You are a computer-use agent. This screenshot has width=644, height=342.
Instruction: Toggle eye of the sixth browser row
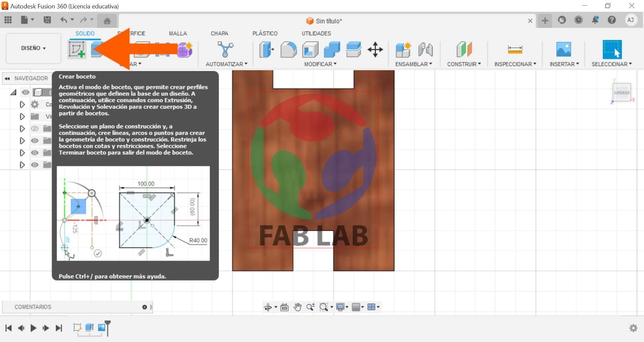pyautogui.click(x=35, y=153)
